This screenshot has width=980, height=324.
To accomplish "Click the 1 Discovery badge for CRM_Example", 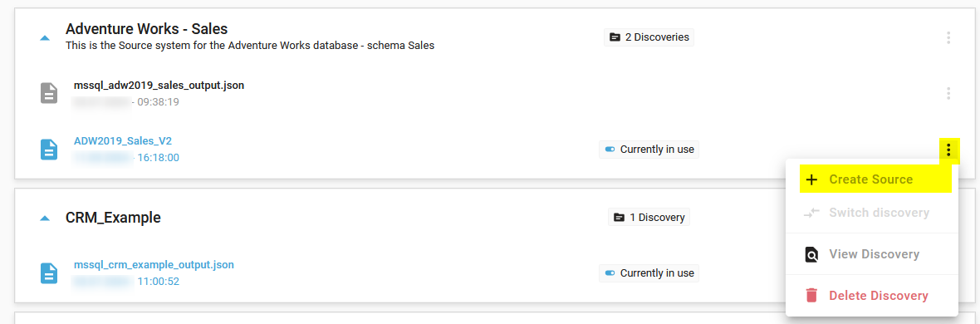I will 649,217.
